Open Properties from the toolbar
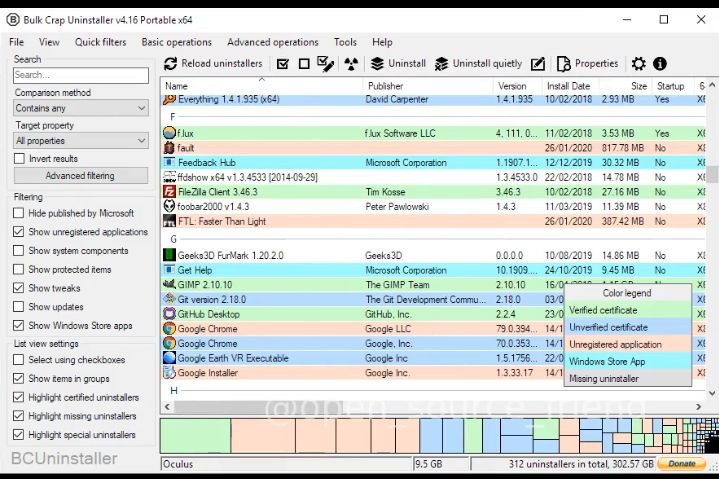This screenshot has width=719, height=479. click(x=588, y=64)
